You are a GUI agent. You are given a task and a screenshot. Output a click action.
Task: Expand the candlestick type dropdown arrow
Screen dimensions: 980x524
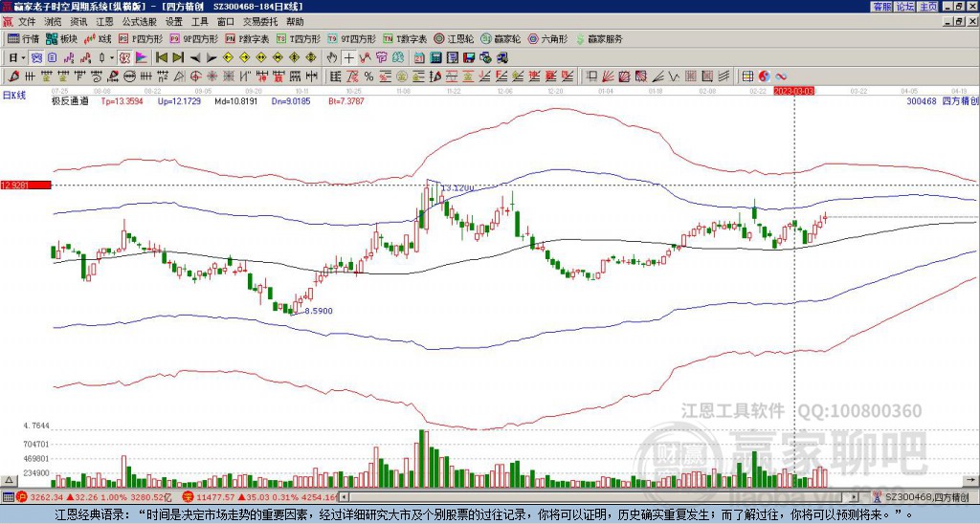click(112, 57)
